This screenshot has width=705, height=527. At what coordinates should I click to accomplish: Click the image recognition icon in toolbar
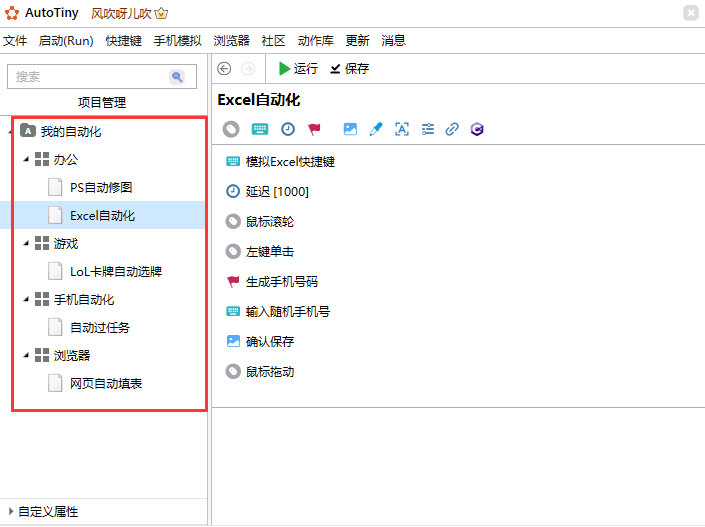tap(350, 129)
